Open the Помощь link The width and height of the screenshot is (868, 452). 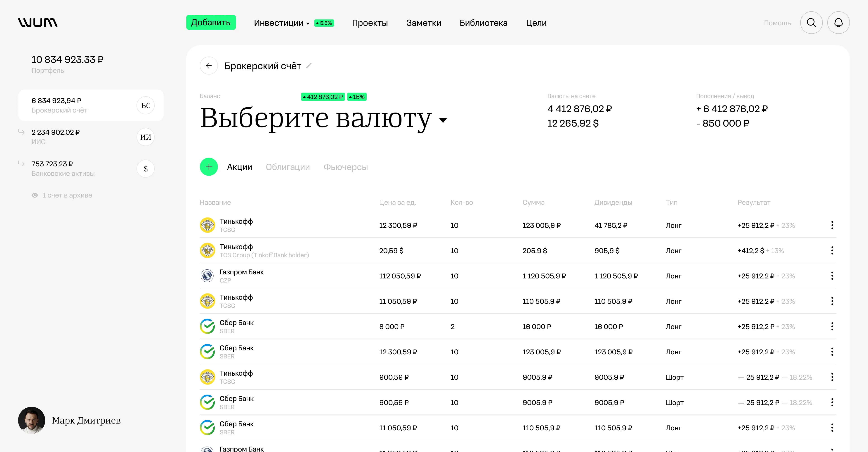pos(777,23)
